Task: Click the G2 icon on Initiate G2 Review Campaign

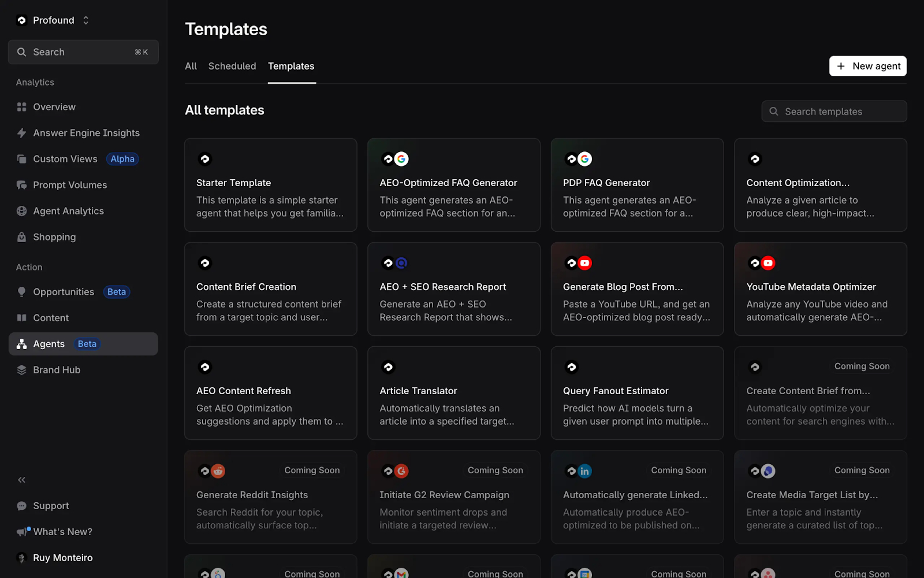Action: tap(401, 470)
